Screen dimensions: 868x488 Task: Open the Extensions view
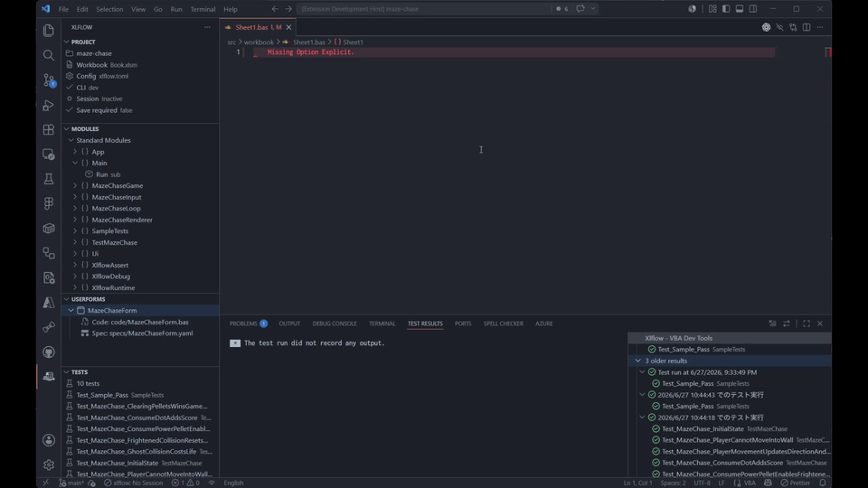(49, 129)
